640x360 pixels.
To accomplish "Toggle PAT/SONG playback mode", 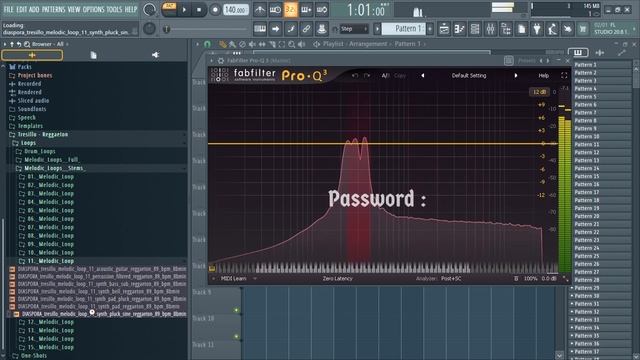I will (169, 9).
